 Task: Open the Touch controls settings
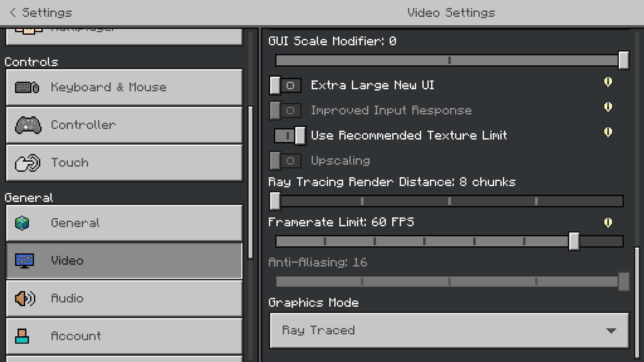click(x=124, y=163)
